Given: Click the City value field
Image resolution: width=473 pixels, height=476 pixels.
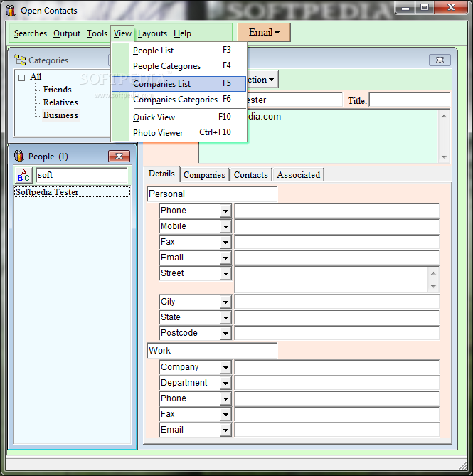Looking at the screenshot, I should (336, 302).
